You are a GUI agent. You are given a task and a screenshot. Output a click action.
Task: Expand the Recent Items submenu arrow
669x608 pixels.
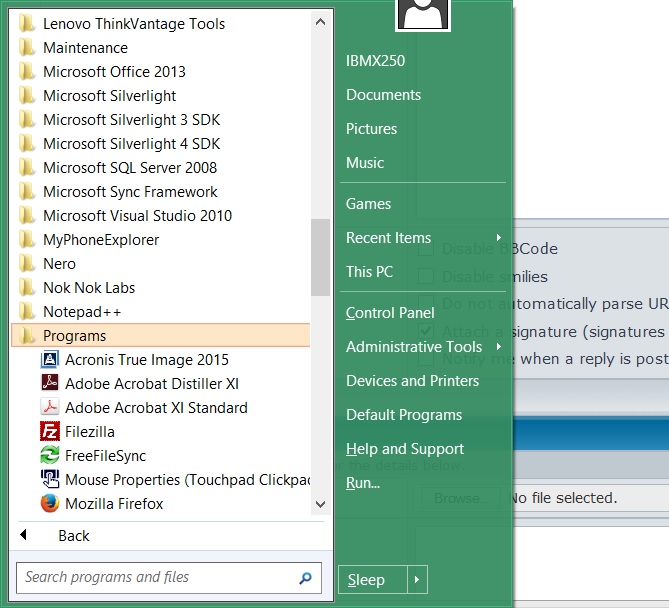pos(498,238)
